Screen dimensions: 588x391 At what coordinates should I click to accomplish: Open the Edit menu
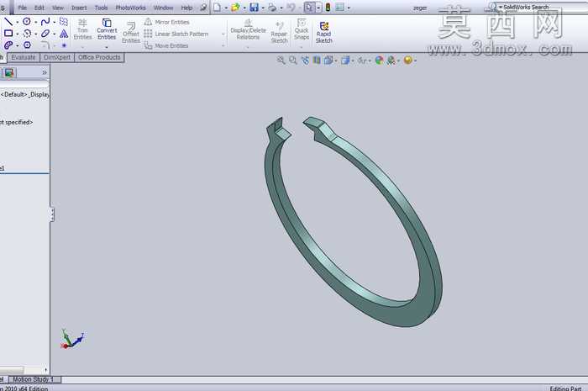pos(39,8)
